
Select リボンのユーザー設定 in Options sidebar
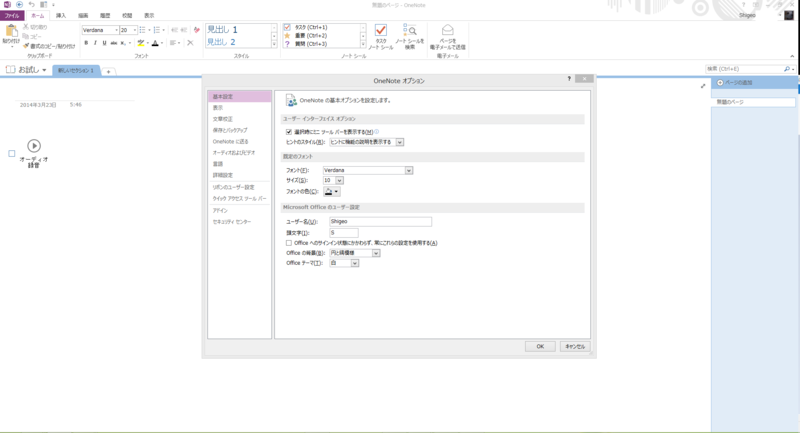[239, 187]
